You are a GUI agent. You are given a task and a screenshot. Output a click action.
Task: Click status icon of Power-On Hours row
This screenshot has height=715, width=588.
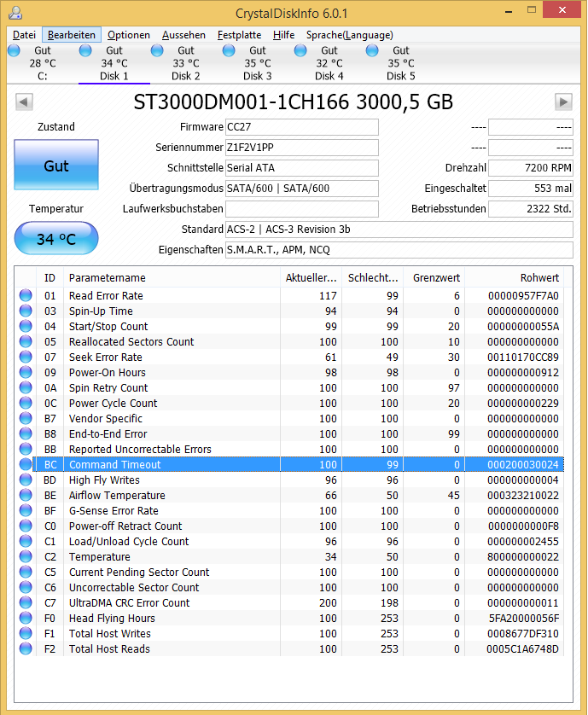coord(26,373)
